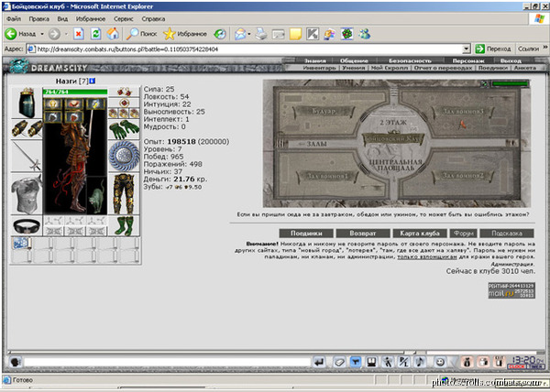Click the green gloves slot
Image resolution: width=550 pixels, height=392 pixels.
coord(124,129)
